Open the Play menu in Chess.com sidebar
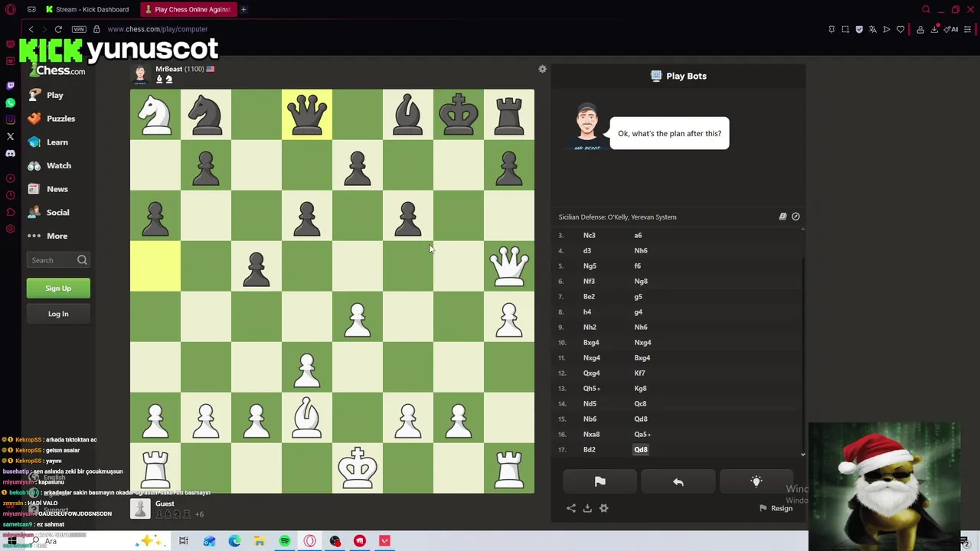980x551 pixels. pyautogui.click(x=46, y=95)
